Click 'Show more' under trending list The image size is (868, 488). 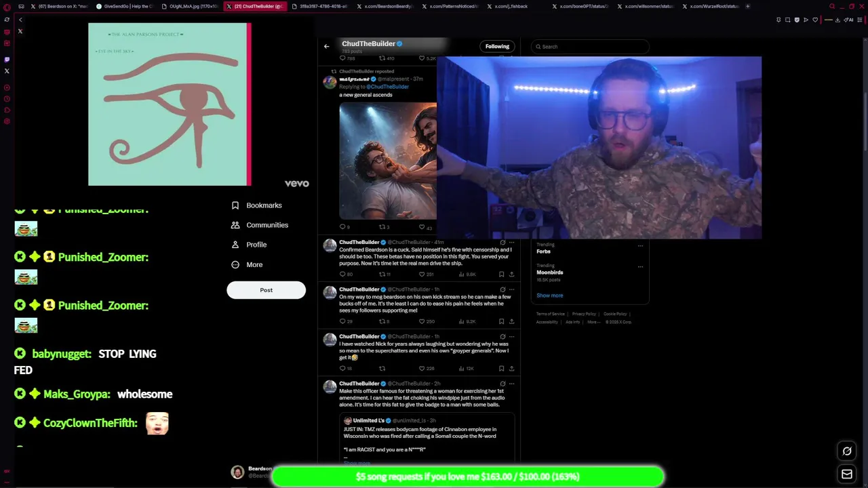point(549,296)
